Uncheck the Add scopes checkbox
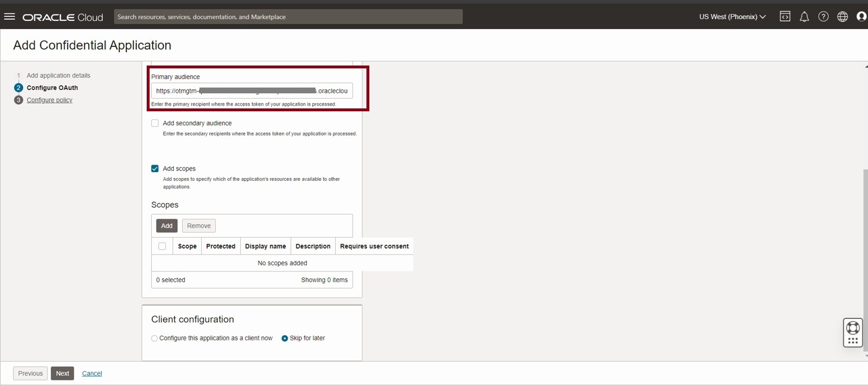Viewport: 868px width, 385px height. click(x=155, y=169)
